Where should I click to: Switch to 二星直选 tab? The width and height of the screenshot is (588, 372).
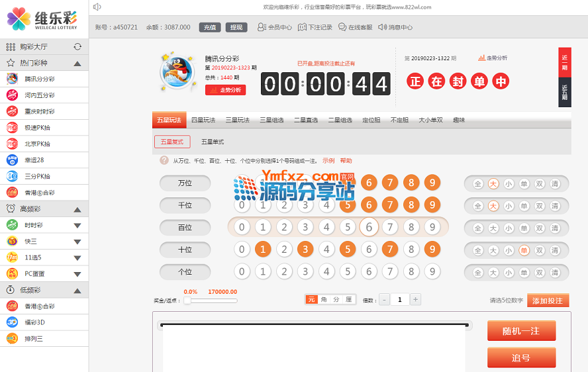[x=306, y=120]
